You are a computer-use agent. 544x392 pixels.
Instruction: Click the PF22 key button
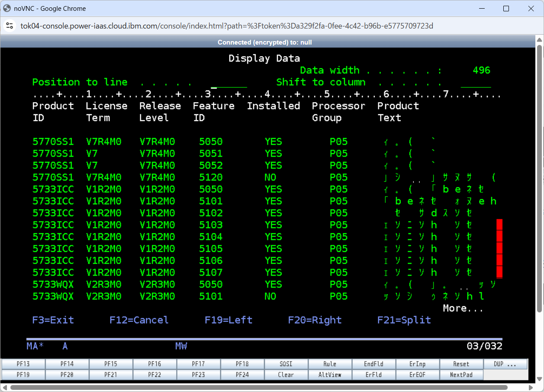click(155, 375)
